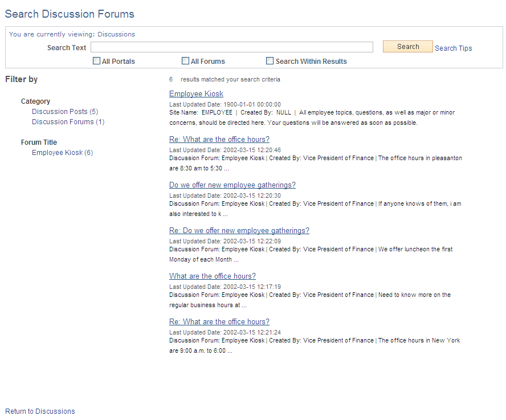
Task: Open 'Re: Do we offer new employee gatherings?'
Action: [x=239, y=230]
